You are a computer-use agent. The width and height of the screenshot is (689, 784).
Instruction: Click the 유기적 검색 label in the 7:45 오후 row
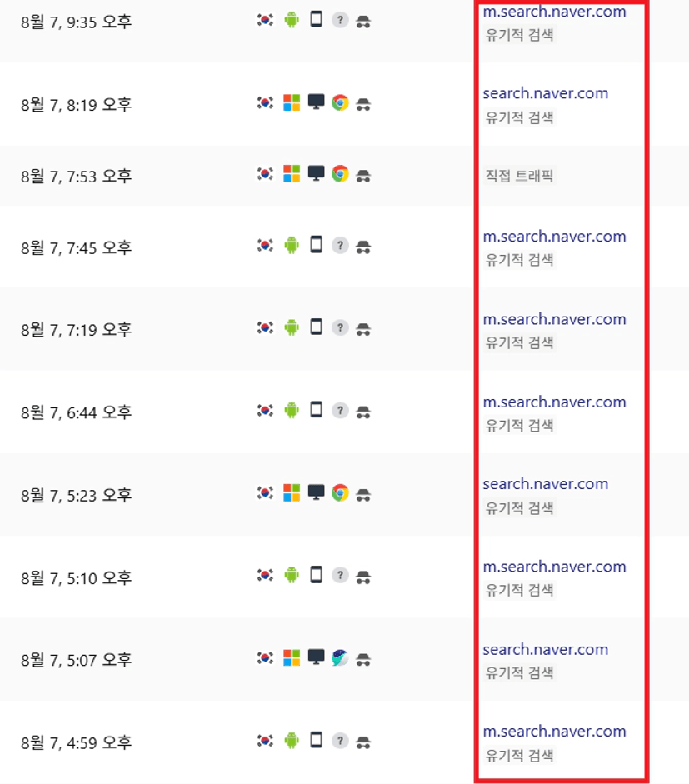[520, 260]
